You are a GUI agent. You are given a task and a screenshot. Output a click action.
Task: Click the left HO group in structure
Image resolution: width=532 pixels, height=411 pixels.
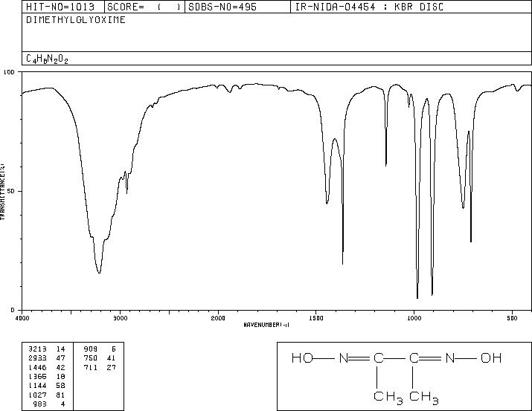click(x=302, y=357)
